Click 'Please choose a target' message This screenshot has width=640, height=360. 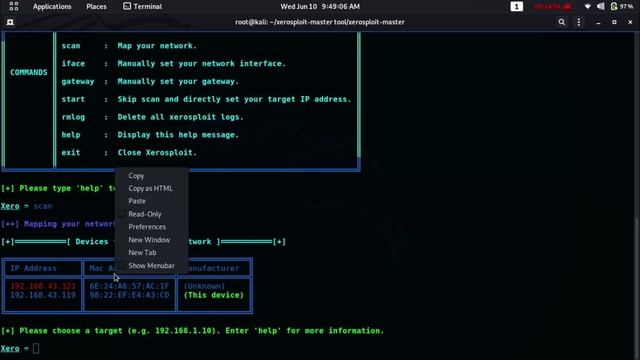pyautogui.click(x=192, y=331)
